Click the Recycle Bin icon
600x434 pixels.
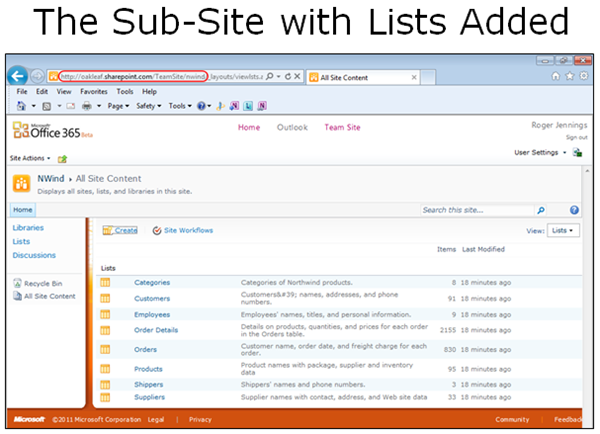point(17,283)
